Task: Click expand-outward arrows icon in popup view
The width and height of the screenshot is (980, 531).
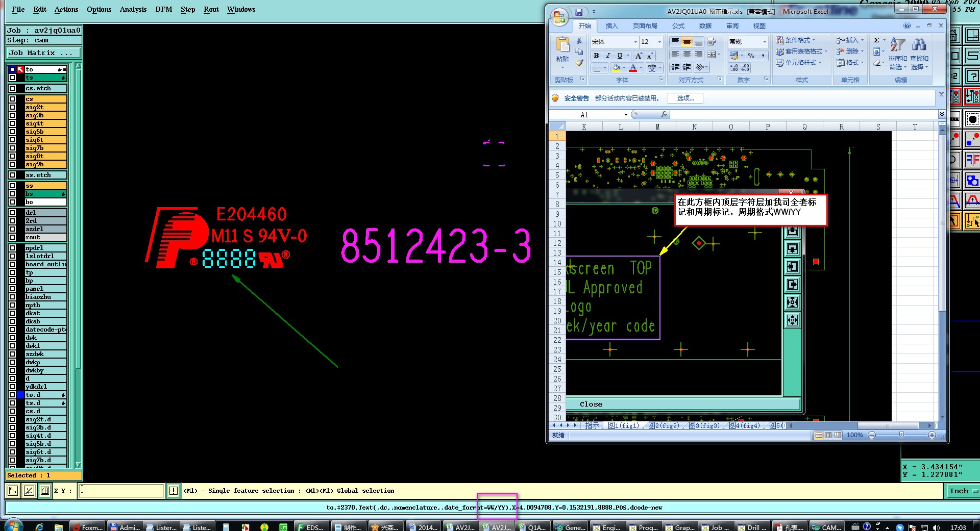Action: click(792, 320)
